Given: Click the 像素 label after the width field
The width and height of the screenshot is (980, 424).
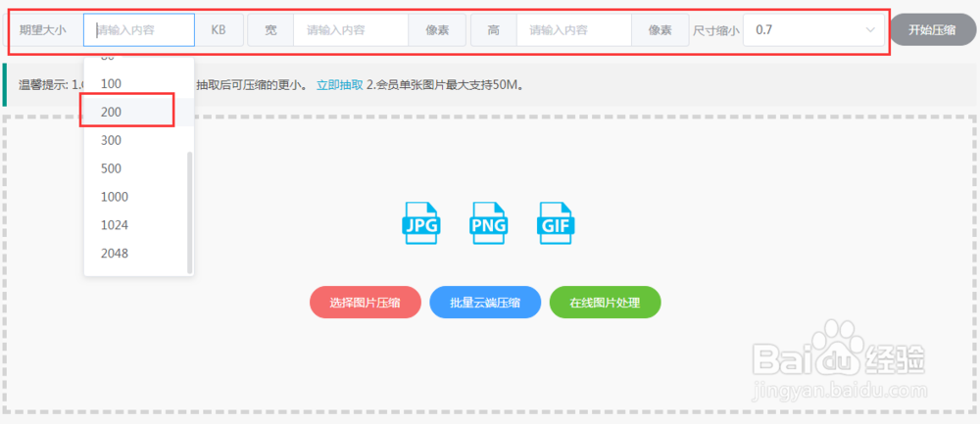Looking at the screenshot, I should point(437,30).
